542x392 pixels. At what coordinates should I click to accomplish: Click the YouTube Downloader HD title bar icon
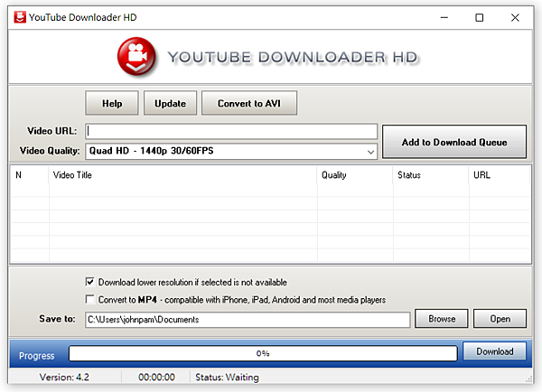(x=20, y=17)
